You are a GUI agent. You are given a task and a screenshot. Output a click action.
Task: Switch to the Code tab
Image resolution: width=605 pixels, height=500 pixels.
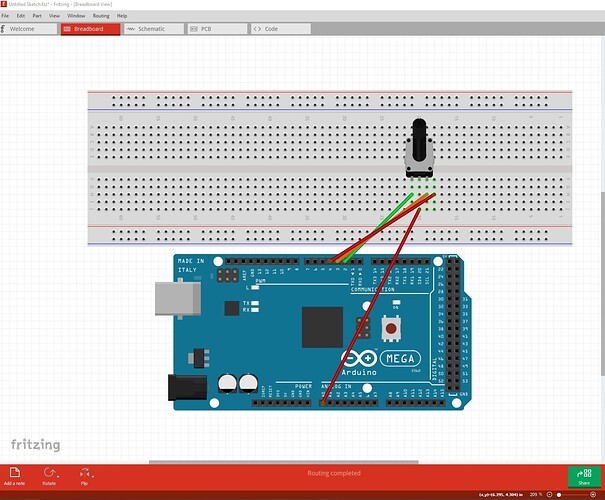281,29
